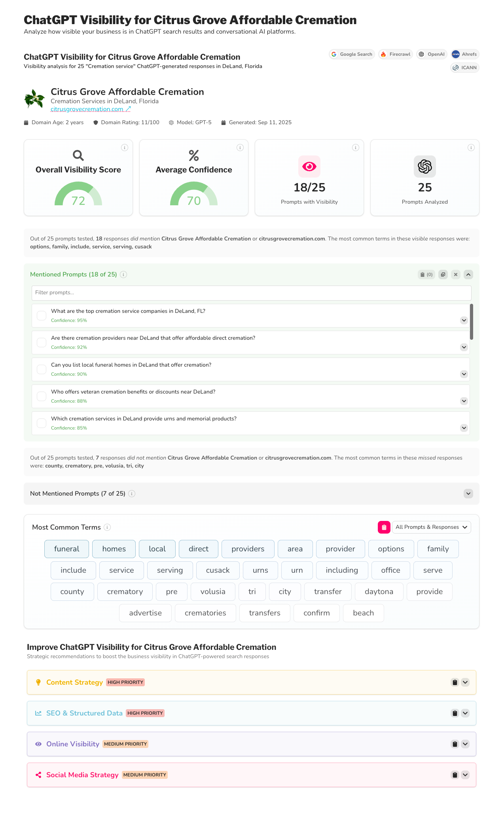504x833 pixels.
Task: Click the percent icon above Average Confidence
Action: [x=194, y=155]
